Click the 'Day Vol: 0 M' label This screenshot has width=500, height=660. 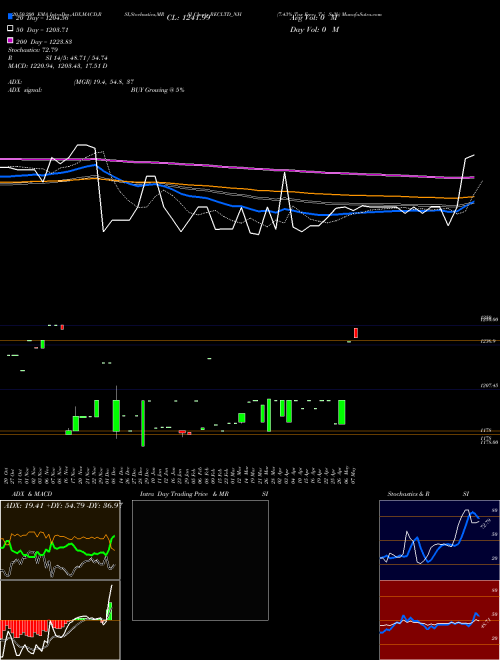pos(314,30)
